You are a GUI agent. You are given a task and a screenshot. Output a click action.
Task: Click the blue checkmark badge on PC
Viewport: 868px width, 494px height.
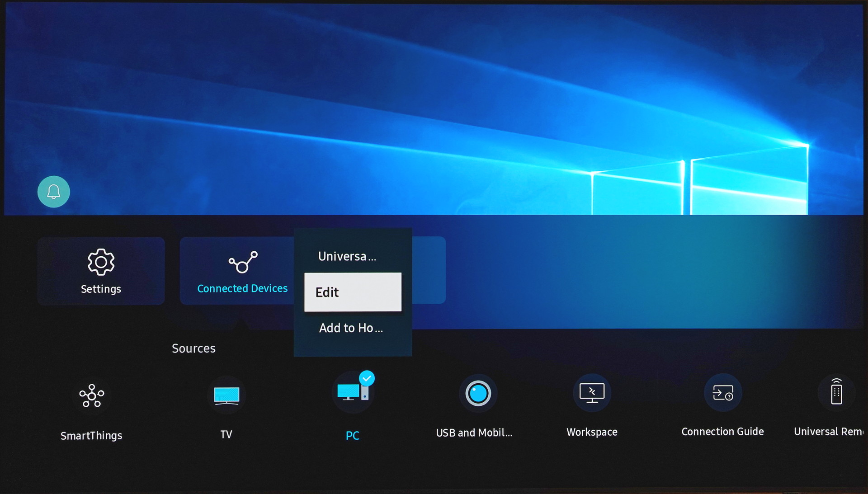pos(367,378)
